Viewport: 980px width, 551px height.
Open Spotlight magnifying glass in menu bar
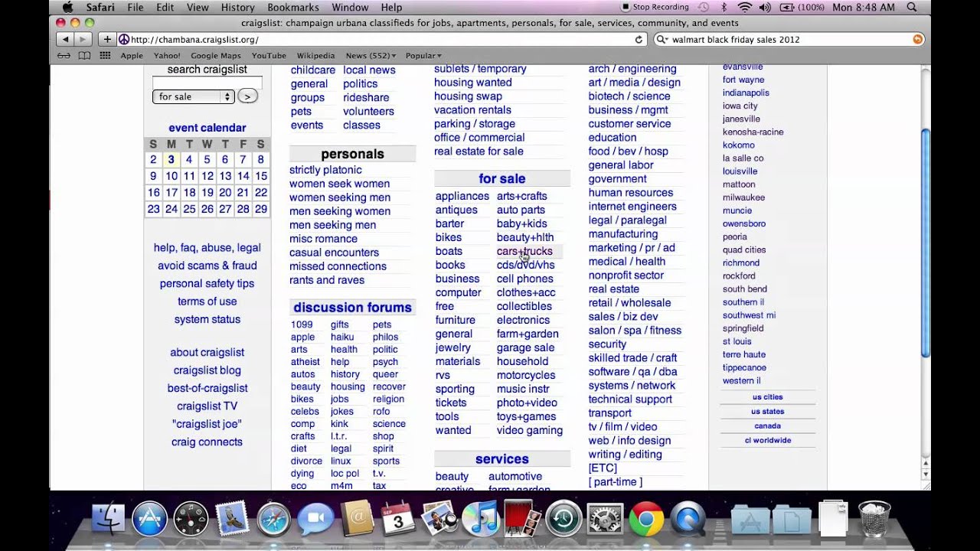912,7
